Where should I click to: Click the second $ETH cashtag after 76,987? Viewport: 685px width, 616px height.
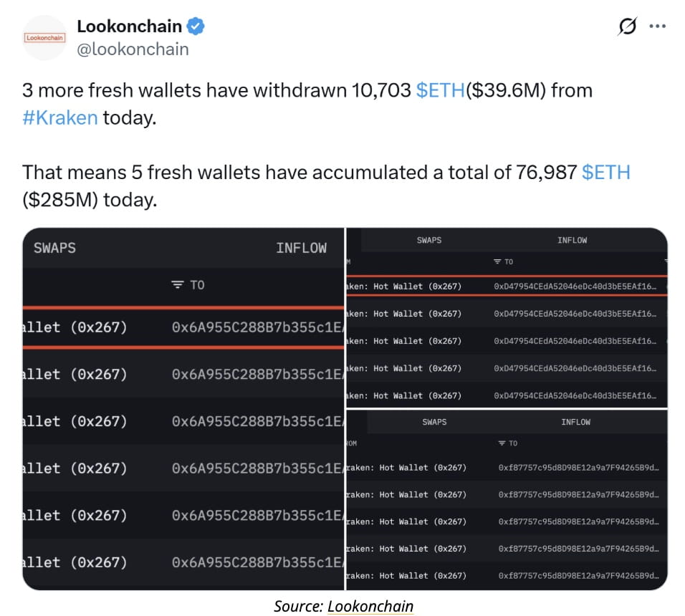pyautogui.click(x=606, y=172)
